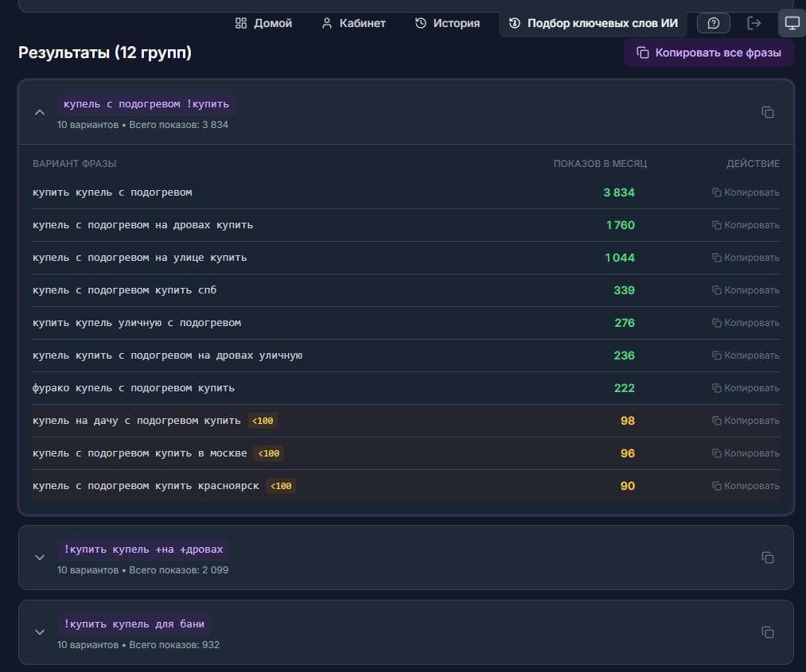Select the 'Подбор ключевых слов ИИ' tab
This screenshot has width=806, height=672.
(594, 23)
